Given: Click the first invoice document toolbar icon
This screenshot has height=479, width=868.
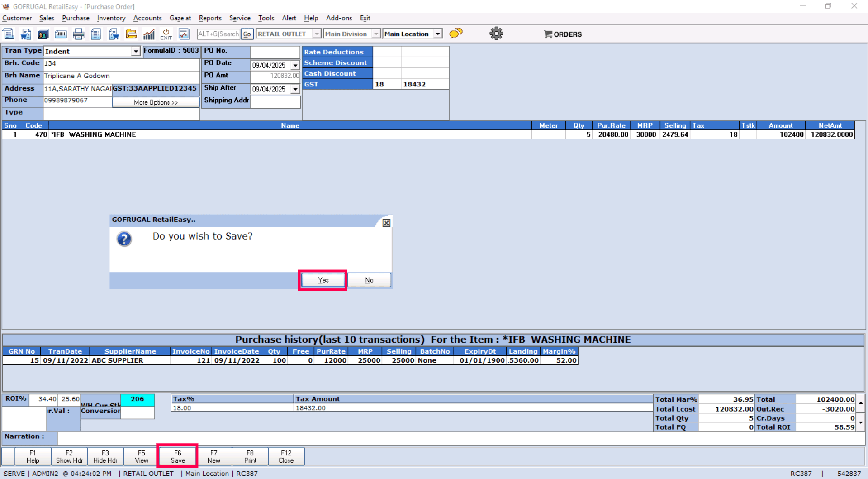Looking at the screenshot, I should tap(9, 34).
